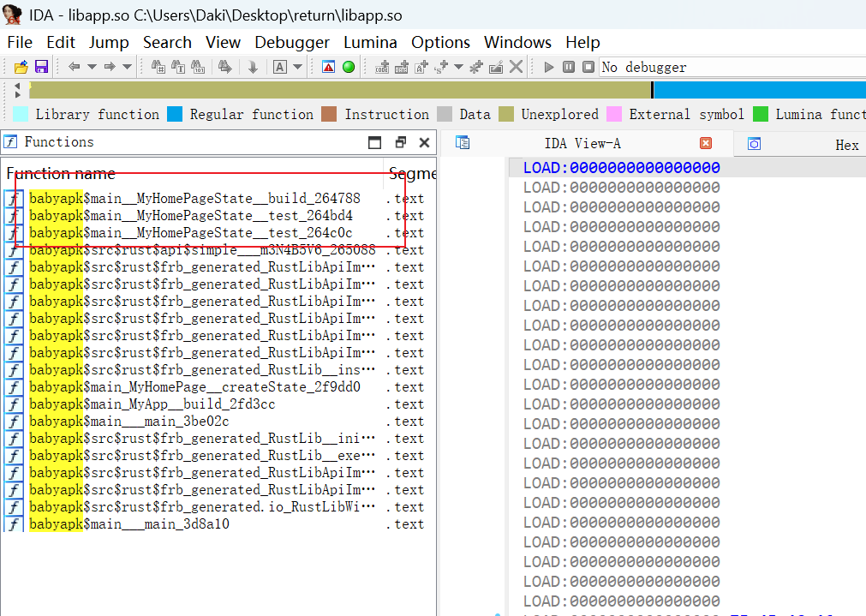Click the letter A with plus icon
The image size is (866, 616).
coord(421,68)
